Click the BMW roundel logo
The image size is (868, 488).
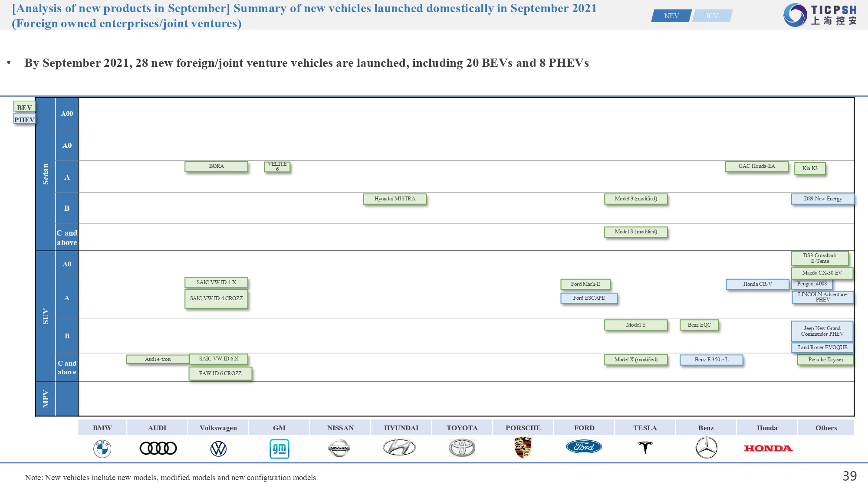tap(102, 449)
